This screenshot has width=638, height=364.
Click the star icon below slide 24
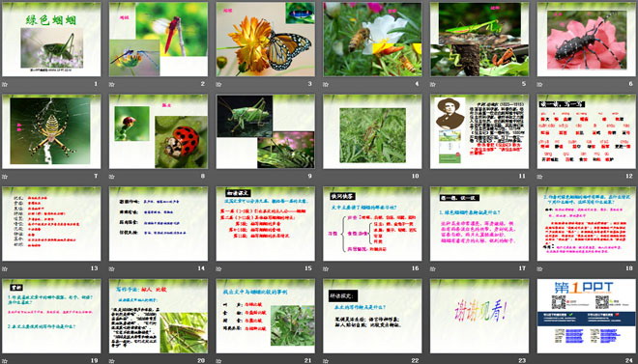tap(540, 361)
